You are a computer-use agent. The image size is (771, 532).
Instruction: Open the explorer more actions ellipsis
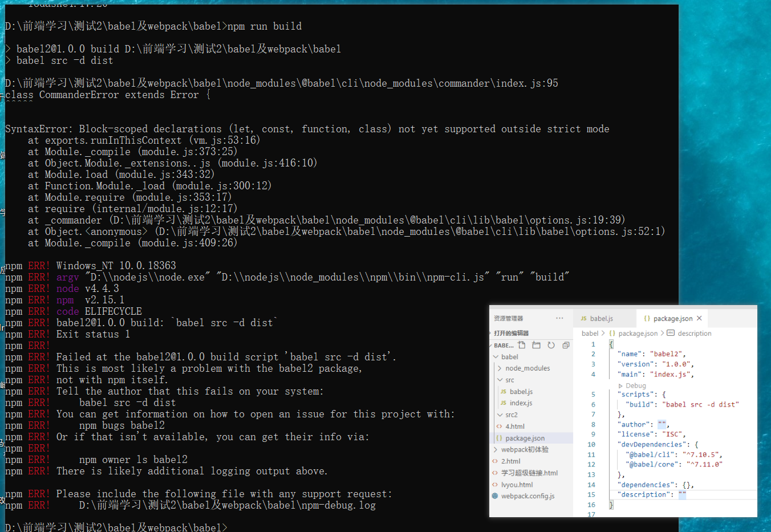559,318
